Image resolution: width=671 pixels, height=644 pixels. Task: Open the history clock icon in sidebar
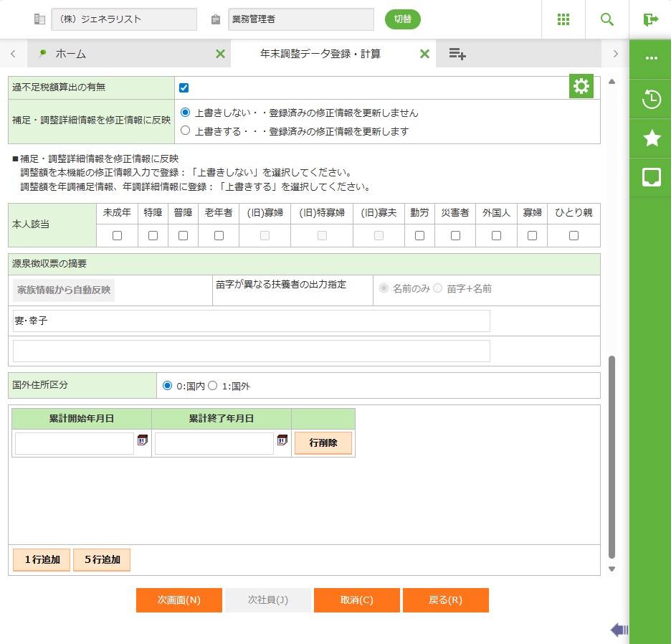pyautogui.click(x=651, y=99)
